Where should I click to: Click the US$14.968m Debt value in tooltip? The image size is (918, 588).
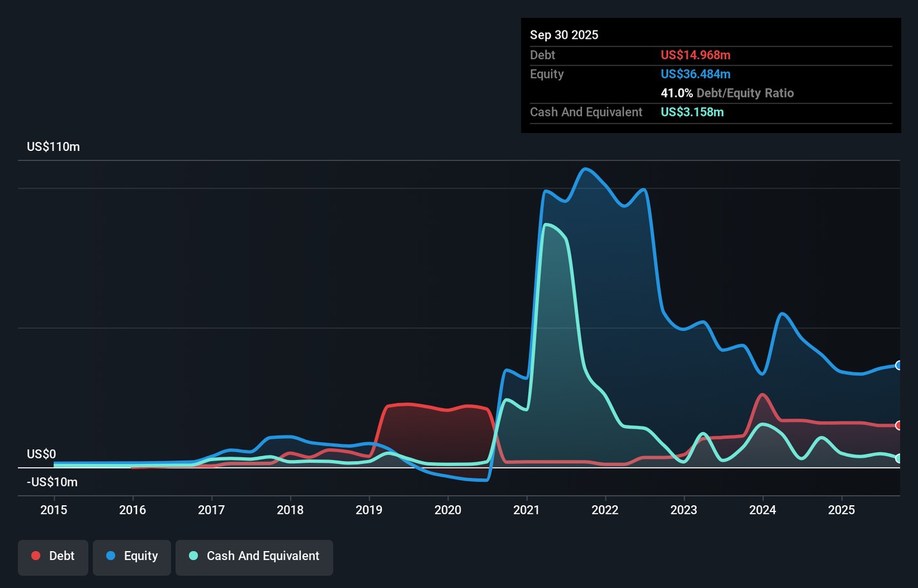click(696, 55)
